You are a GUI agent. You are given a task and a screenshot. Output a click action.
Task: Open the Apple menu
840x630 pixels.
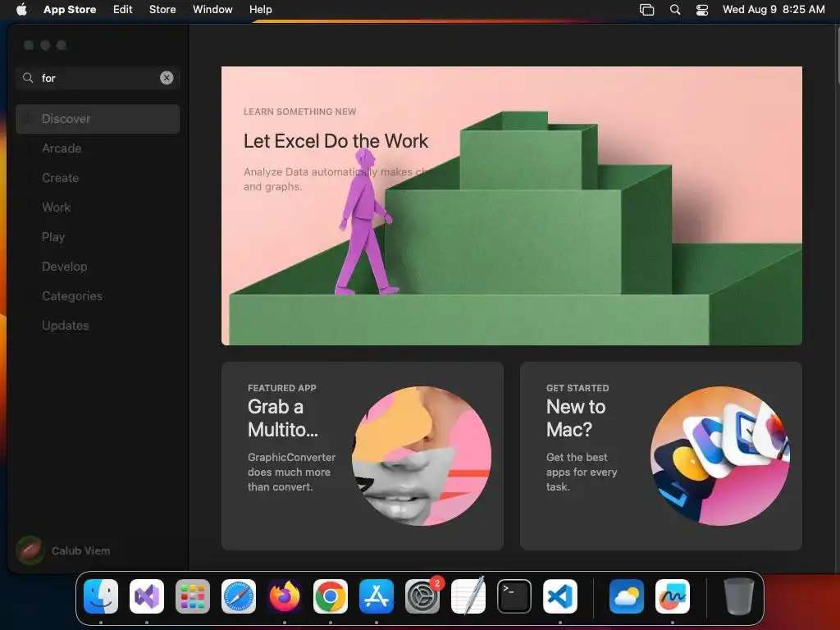[x=21, y=9]
